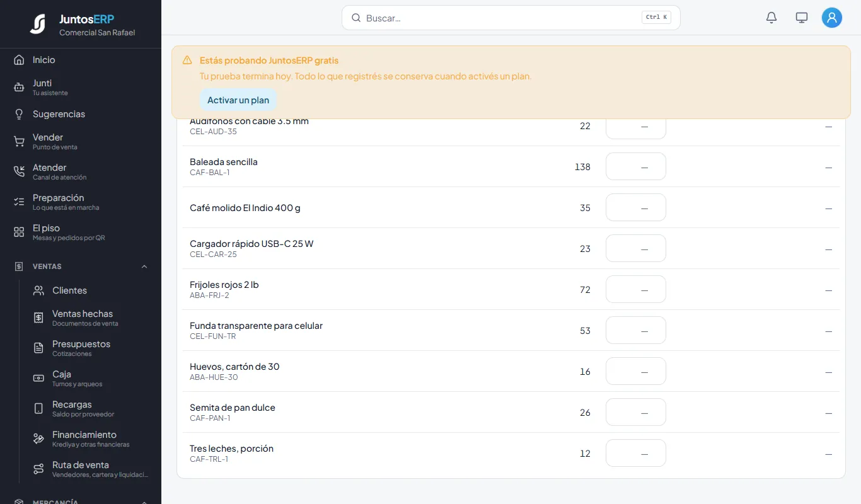
Task: Click the Ventas hechas receipt icon
Action: coord(38,318)
